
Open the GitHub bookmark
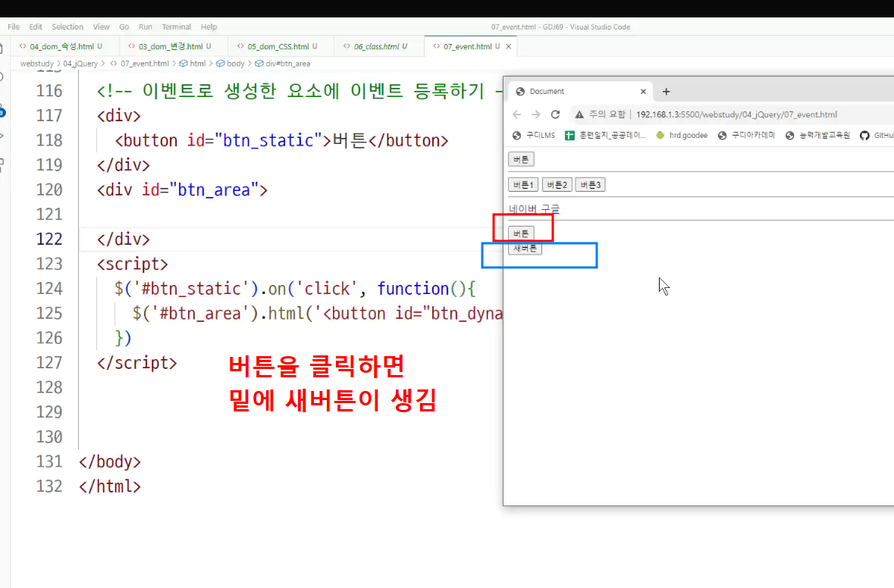click(x=877, y=135)
